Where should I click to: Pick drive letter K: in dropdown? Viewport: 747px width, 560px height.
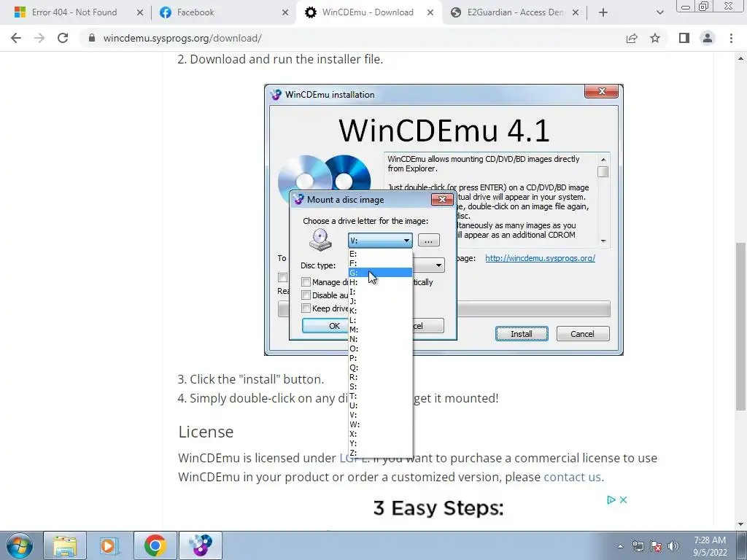click(380, 311)
